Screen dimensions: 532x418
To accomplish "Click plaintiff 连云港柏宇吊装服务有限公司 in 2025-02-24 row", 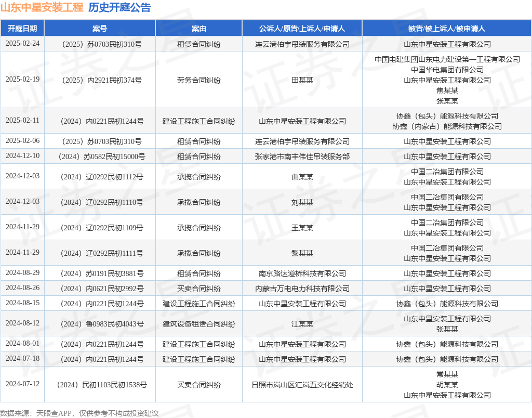I will [x=302, y=45].
